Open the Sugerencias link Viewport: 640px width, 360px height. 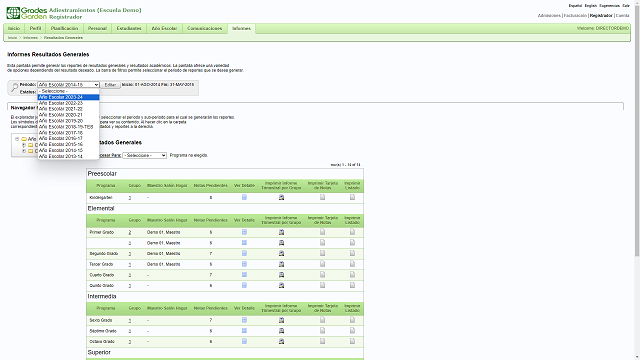pyautogui.click(x=609, y=6)
